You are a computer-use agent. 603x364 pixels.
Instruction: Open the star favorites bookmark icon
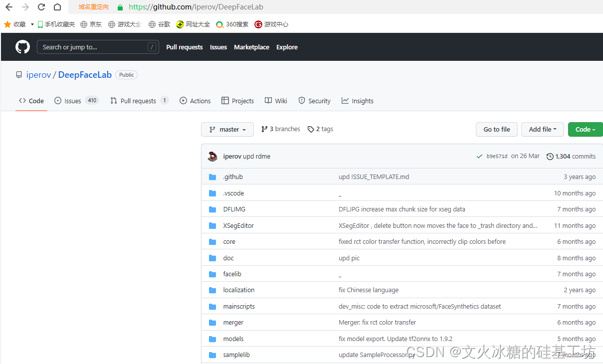(x=7, y=24)
